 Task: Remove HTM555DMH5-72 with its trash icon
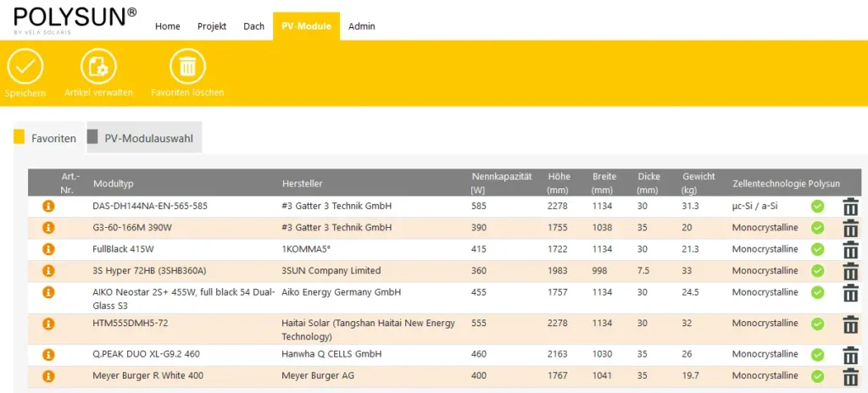[x=850, y=324]
